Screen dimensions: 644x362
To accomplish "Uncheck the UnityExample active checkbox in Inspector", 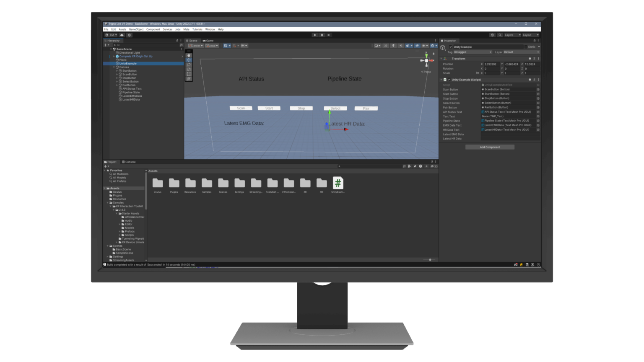I will click(451, 47).
